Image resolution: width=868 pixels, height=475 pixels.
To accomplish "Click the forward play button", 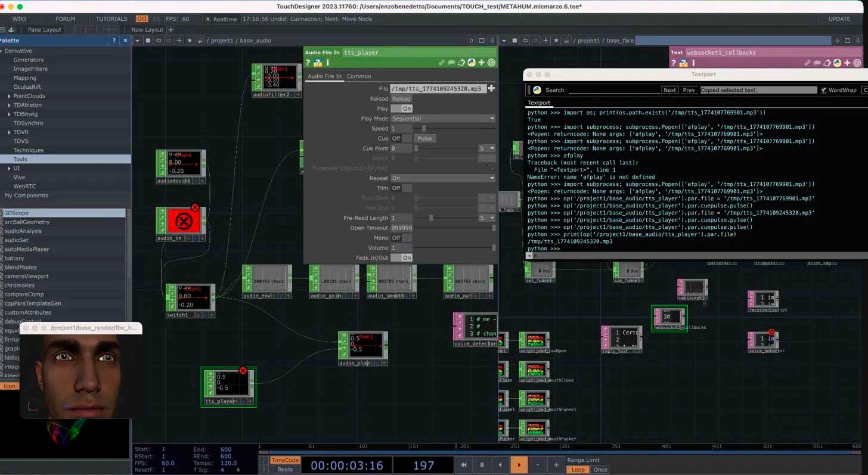I will [x=519, y=465].
